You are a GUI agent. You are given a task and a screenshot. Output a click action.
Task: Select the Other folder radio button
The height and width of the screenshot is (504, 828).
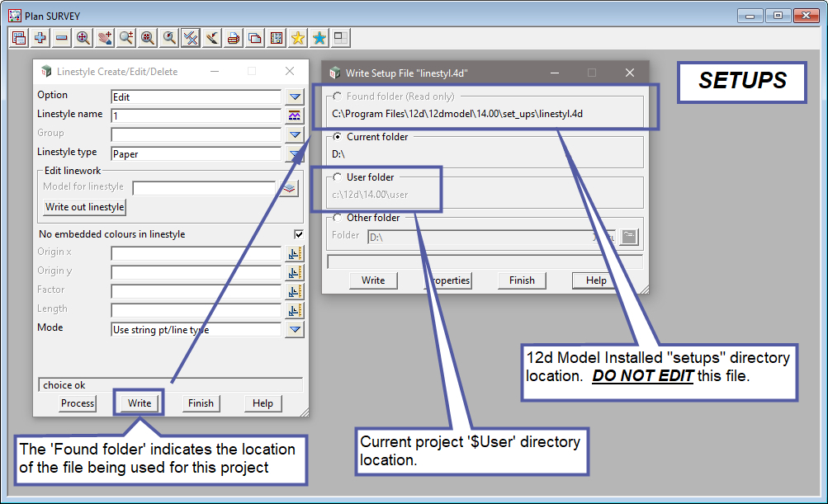[x=337, y=219]
